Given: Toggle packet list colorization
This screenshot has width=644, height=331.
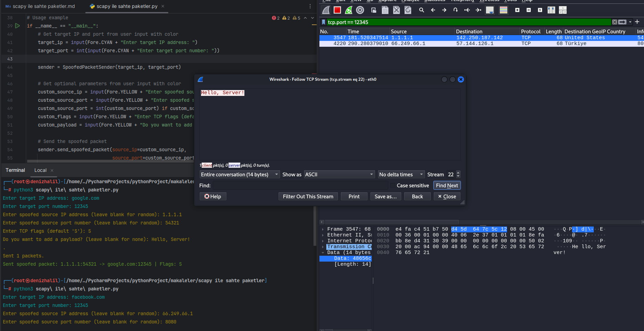Looking at the screenshot, I should click(x=504, y=10).
